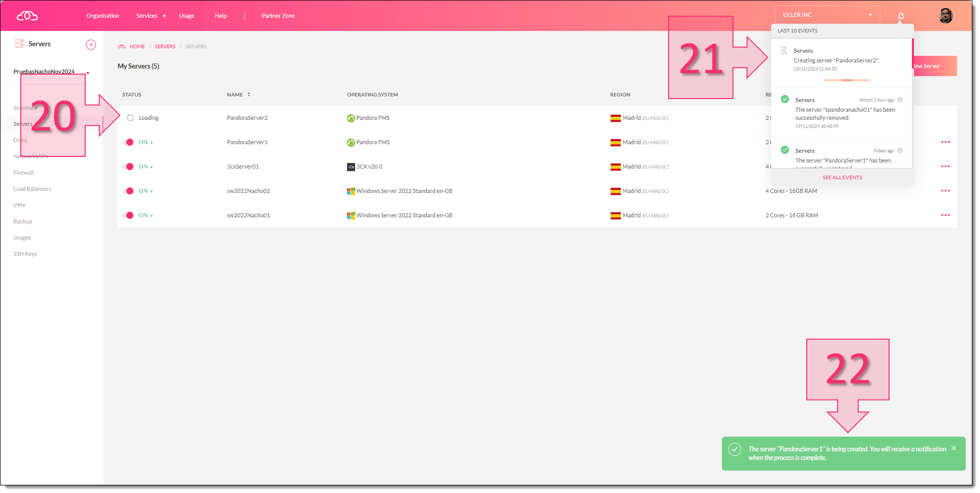
Task: Open 3cxServer01 server name
Action: pos(243,167)
